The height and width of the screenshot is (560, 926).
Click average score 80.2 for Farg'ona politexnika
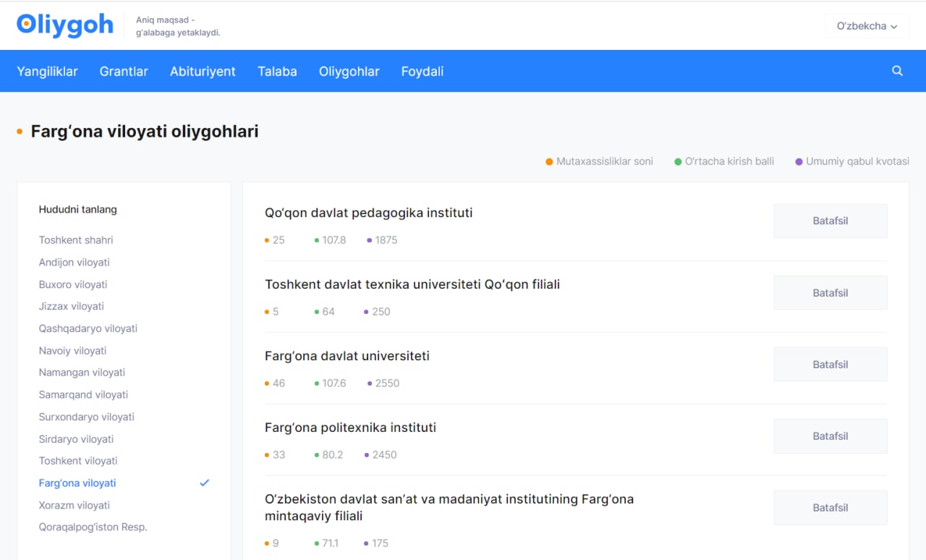tap(333, 455)
